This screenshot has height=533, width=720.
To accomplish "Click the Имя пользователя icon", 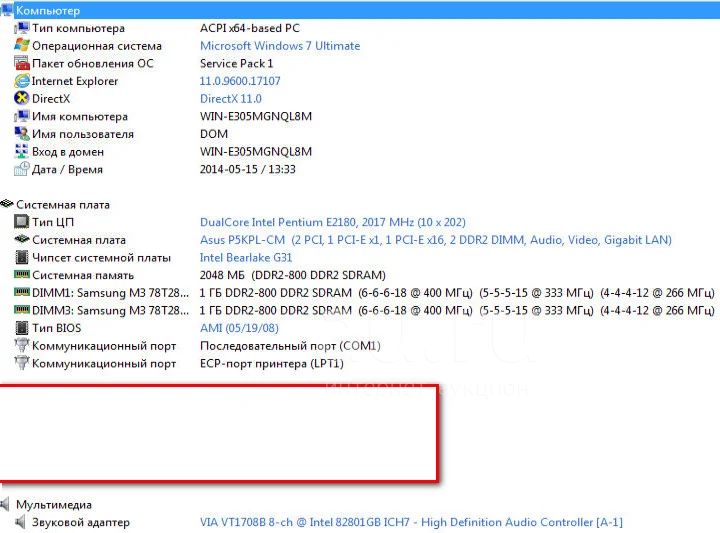I will [22, 134].
